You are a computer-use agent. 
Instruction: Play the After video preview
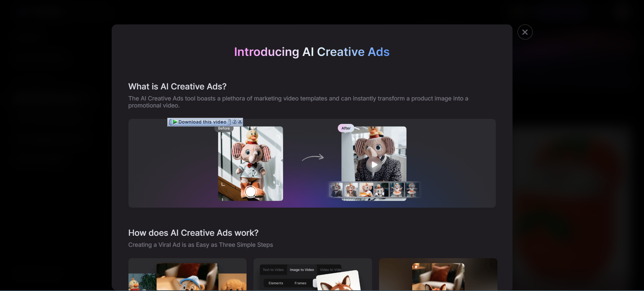(374, 164)
